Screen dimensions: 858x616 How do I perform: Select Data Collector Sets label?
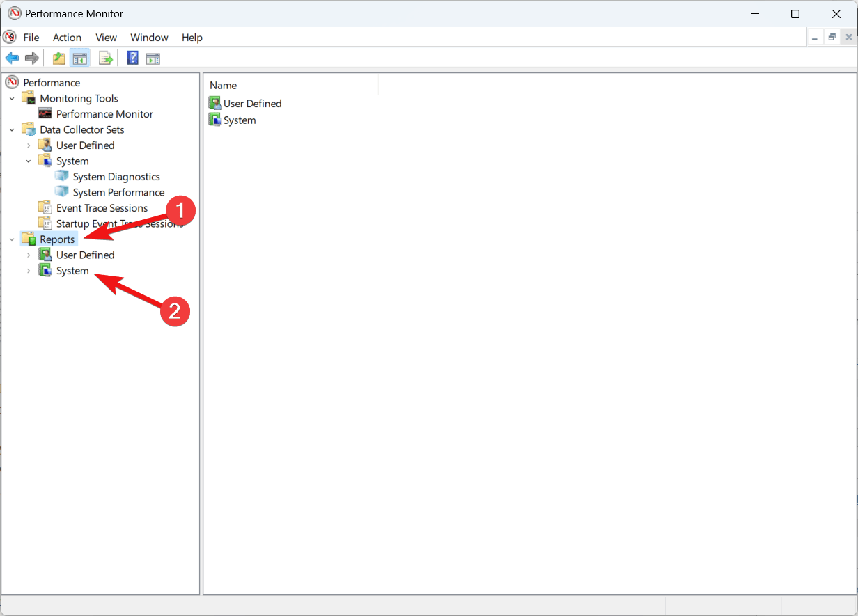tap(82, 129)
